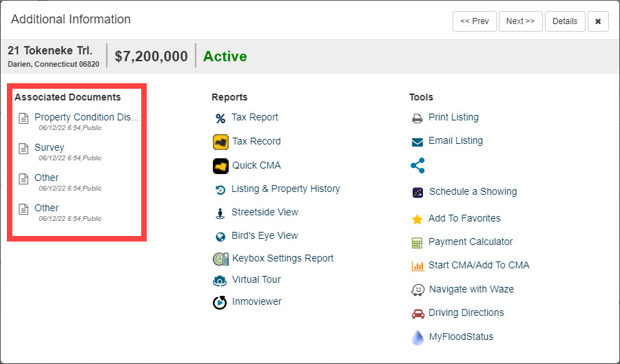620x364 pixels.
Task: Open the Virtual Tour link
Action: pos(256,279)
